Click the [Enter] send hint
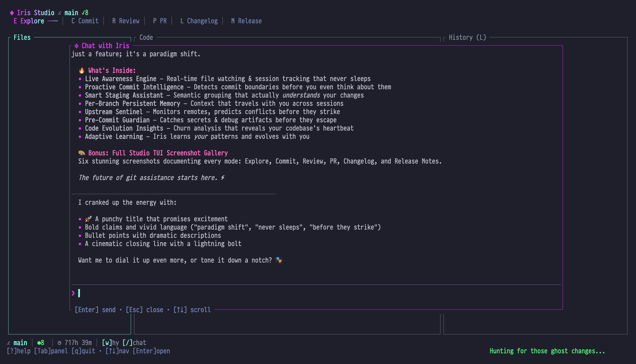This screenshot has width=636, height=364. click(95, 310)
